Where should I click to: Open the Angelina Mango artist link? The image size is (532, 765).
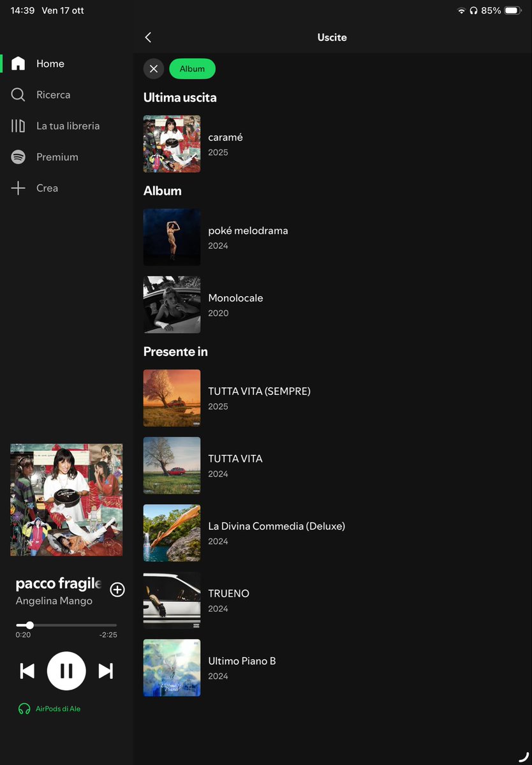click(x=54, y=601)
